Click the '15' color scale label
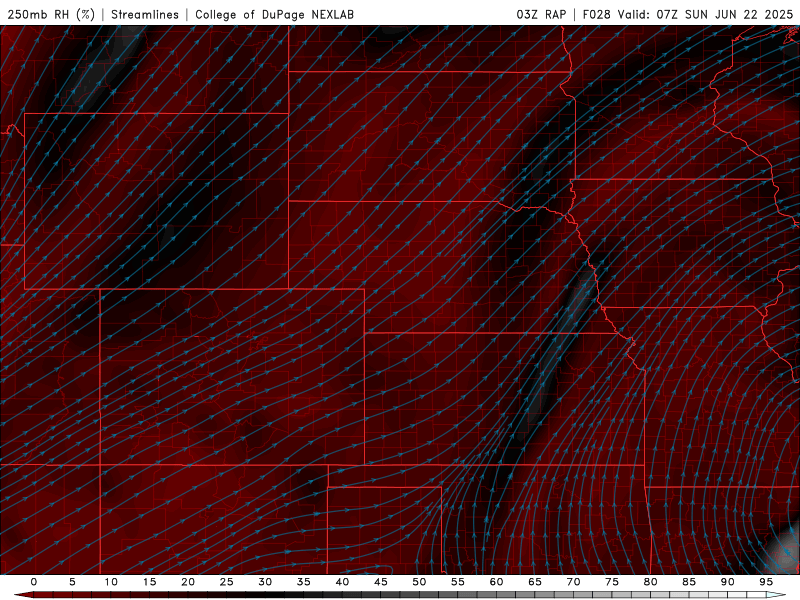This screenshot has height=600, width=800. [x=149, y=582]
